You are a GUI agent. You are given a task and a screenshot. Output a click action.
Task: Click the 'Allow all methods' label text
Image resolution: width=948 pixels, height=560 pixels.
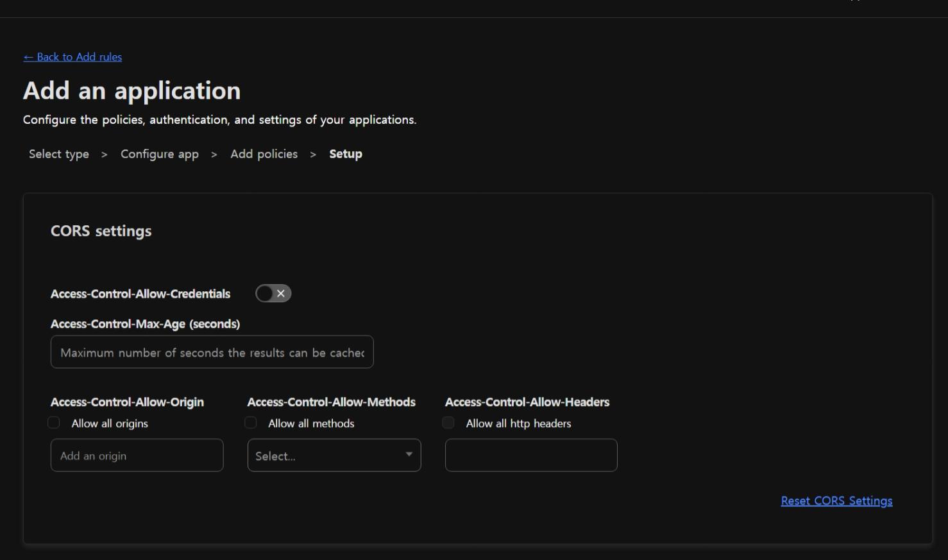pyautogui.click(x=311, y=423)
